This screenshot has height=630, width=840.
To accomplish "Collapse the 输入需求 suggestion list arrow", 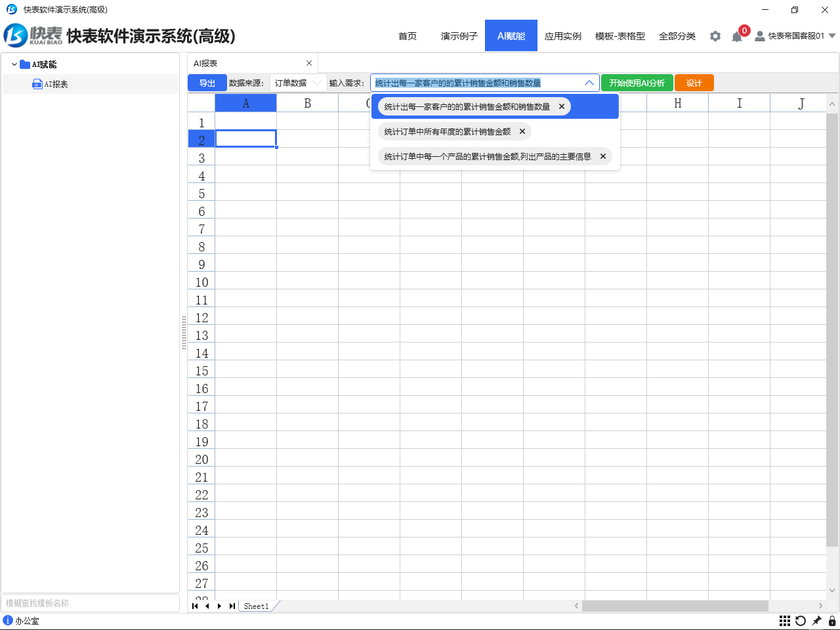I will (589, 83).
